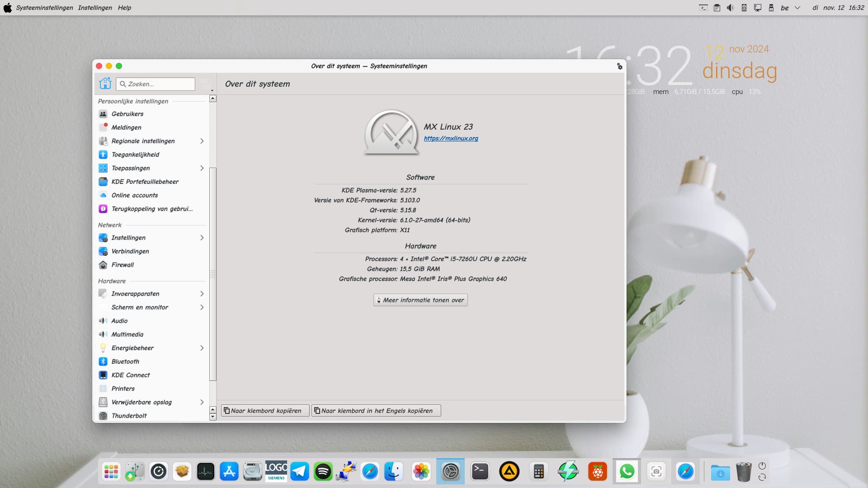The image size is (868, 488).
Task: Open Printers settings
Action: (x=151, y=389)
